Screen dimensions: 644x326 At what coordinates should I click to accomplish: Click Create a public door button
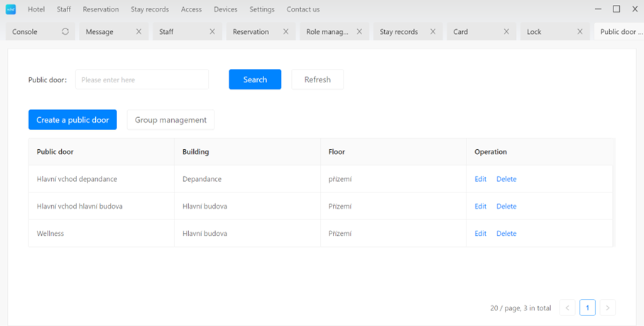pos(72,120)
